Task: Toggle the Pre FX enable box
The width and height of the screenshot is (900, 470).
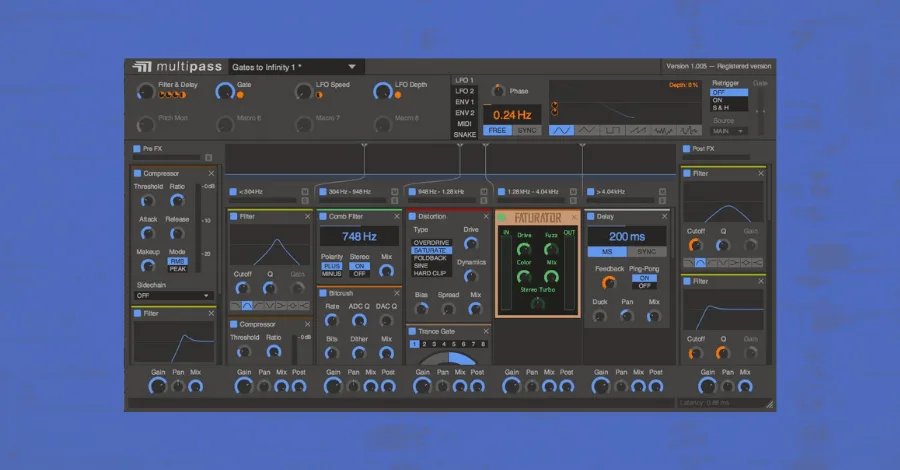Action: (x=137, y=149)
